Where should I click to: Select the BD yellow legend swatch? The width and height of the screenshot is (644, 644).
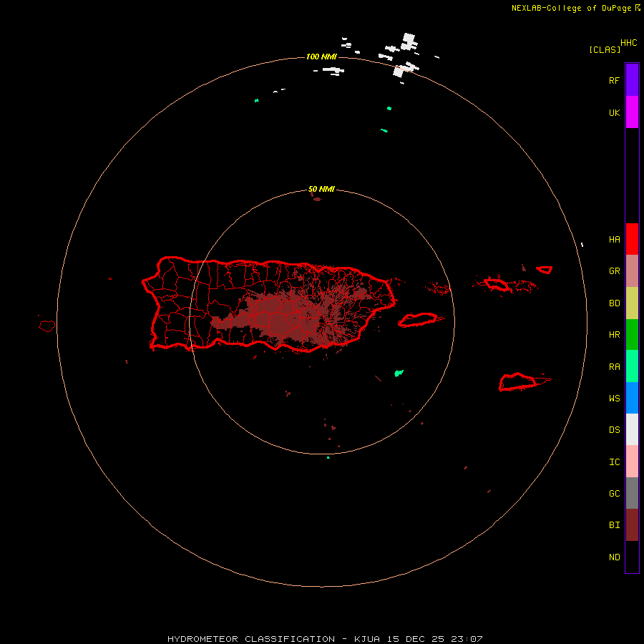point(632,303)
